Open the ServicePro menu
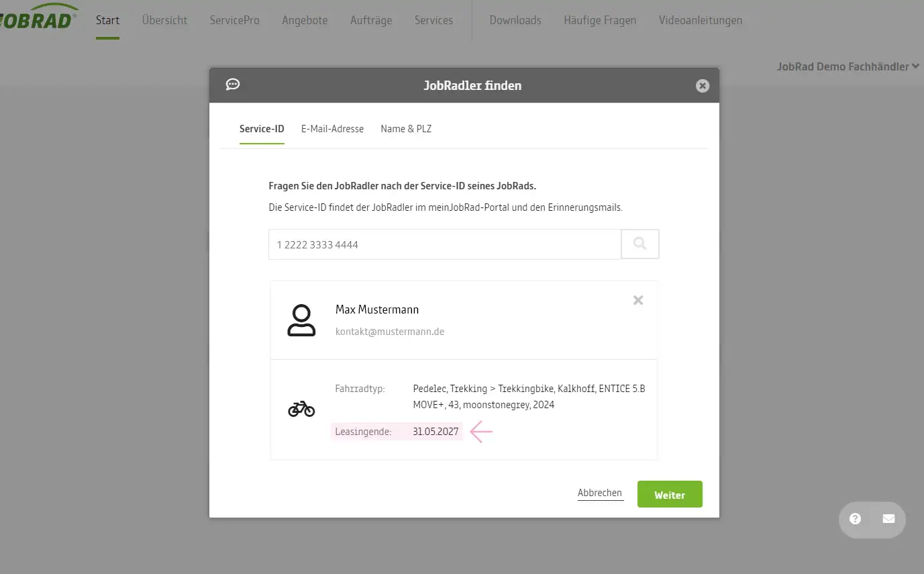This screenshot has height=574, width=924. (234, 20)
